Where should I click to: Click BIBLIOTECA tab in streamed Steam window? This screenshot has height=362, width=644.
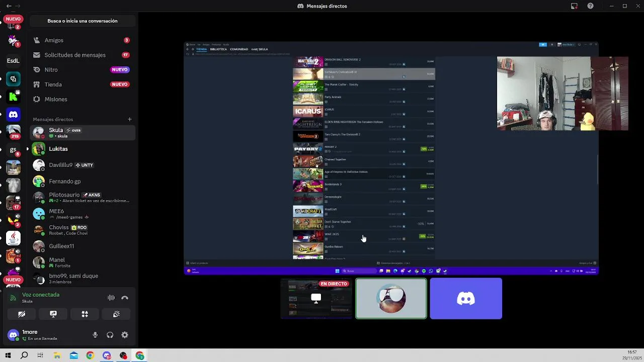(218, 49)
